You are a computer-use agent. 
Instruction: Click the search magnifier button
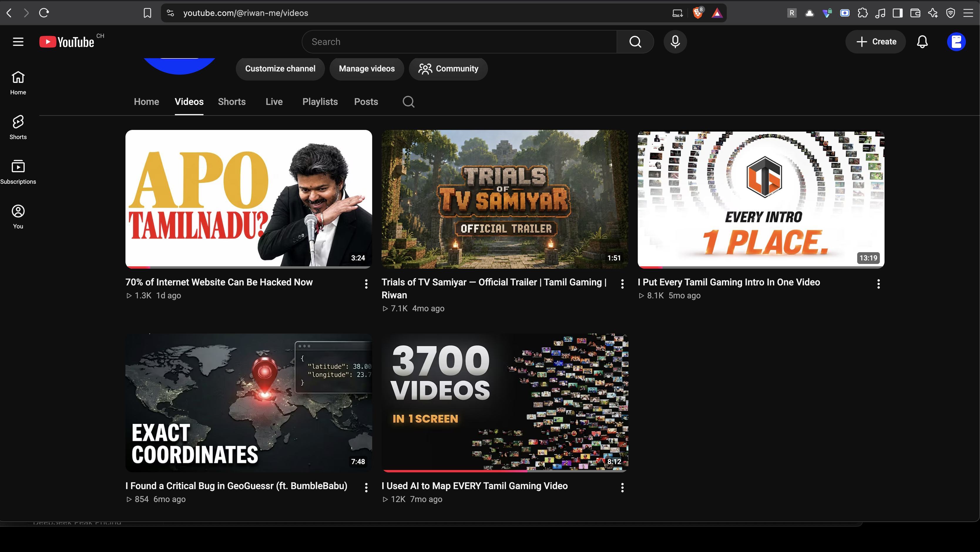pyautogui.click(x=635, y=42)
